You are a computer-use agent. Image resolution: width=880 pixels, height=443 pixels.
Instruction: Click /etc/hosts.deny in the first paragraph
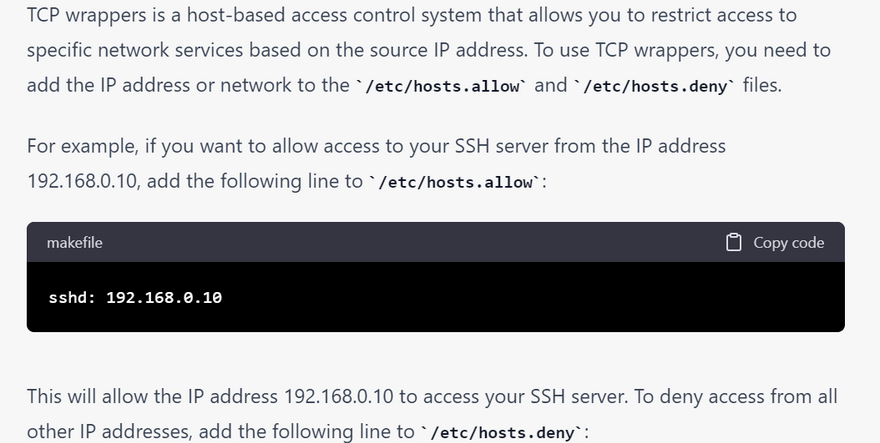654,86
